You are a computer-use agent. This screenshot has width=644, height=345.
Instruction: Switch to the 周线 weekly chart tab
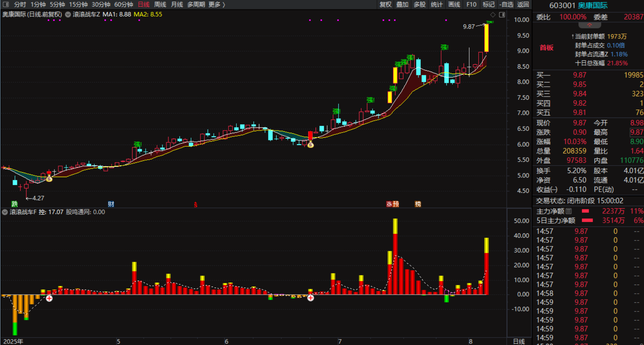pos(160,4)
